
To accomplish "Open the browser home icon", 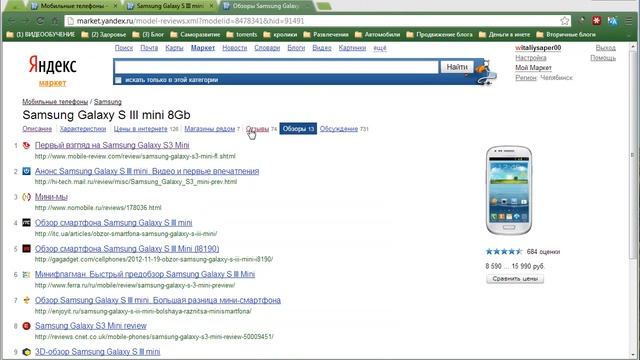I will tap(54, 20).
